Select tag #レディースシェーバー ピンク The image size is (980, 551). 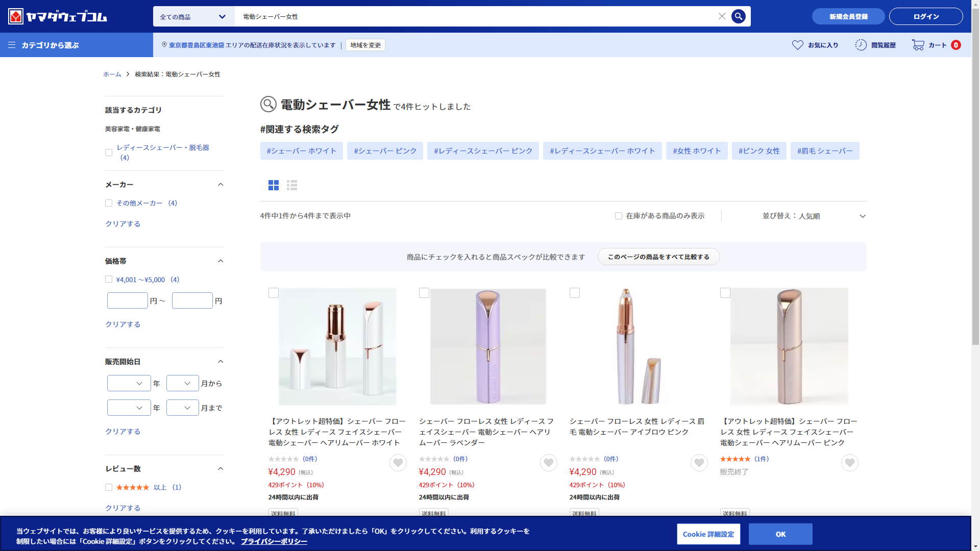tap(483, 151)
